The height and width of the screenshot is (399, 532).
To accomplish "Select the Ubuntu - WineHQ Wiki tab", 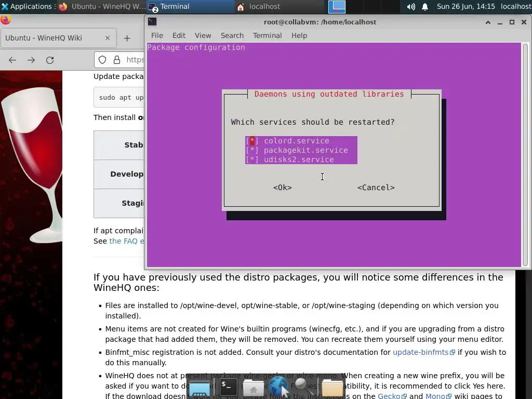I will coord(58,38).
